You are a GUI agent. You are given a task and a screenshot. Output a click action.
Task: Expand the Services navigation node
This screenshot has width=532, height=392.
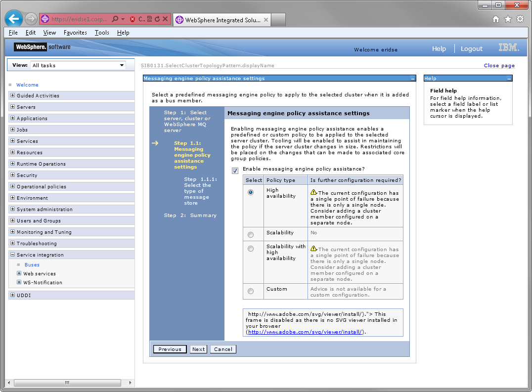click(12, 141)
